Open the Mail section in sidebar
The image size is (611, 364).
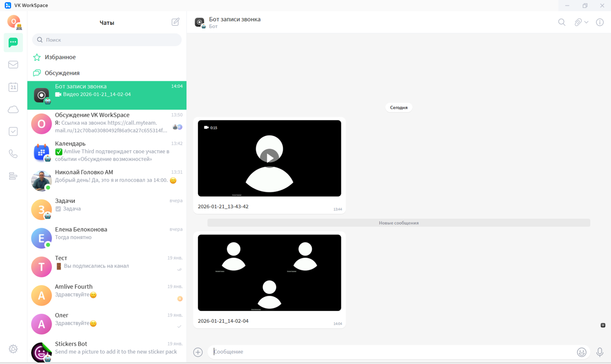pos(13,64)
